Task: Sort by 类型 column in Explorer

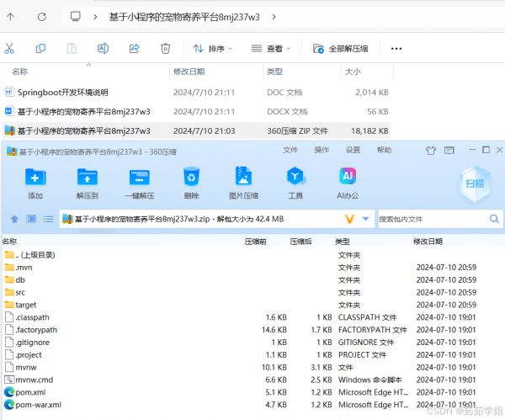Action: tap(274, 72)
